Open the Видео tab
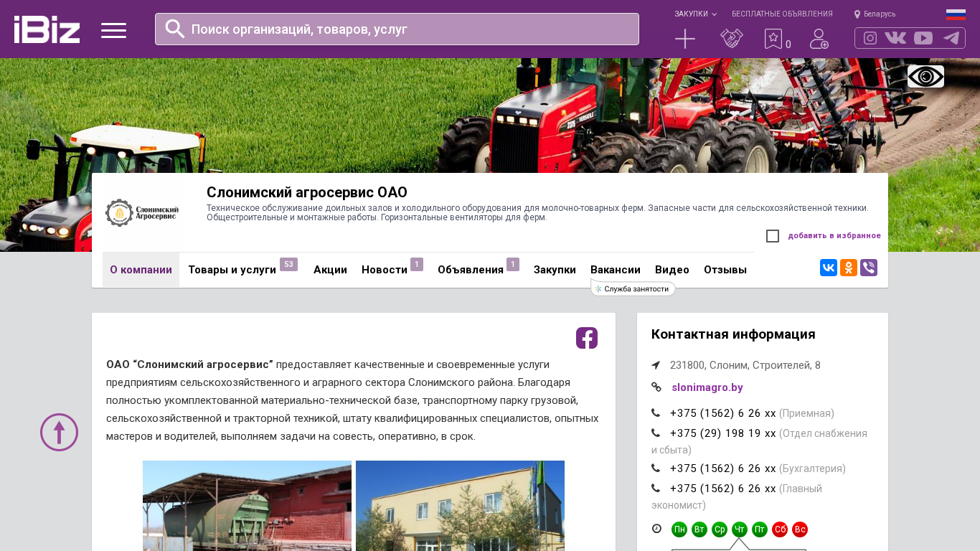The image size is (980, 551). tap(672, 270)
